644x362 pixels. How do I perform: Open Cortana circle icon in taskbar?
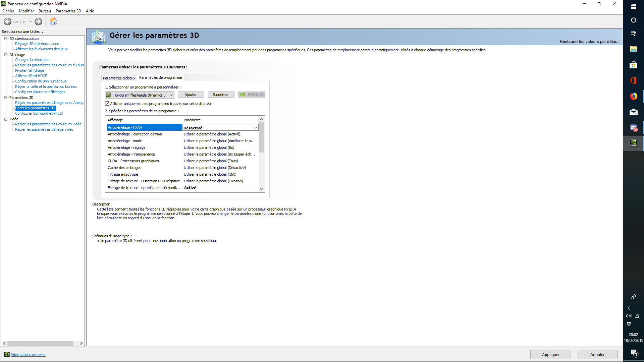633,20
